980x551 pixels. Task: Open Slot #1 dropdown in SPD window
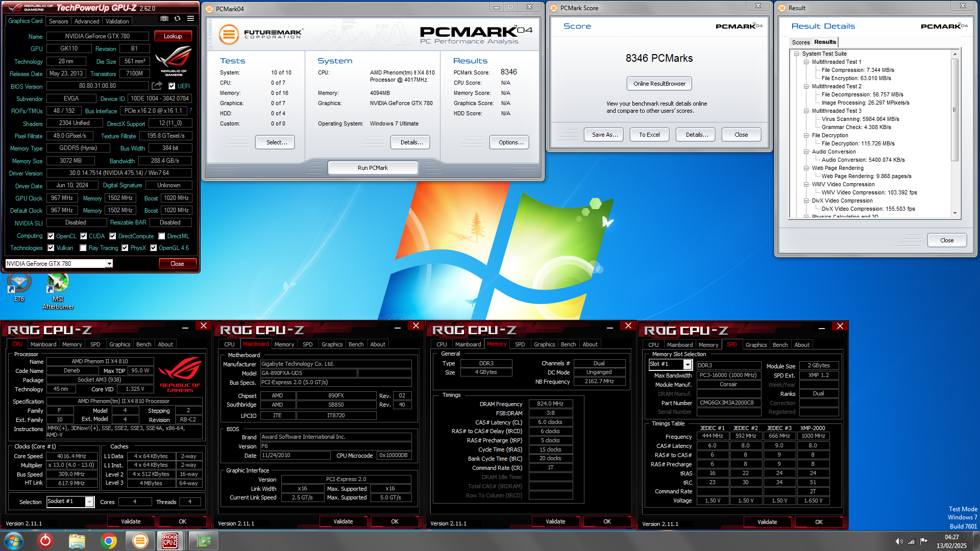(688, 365)
